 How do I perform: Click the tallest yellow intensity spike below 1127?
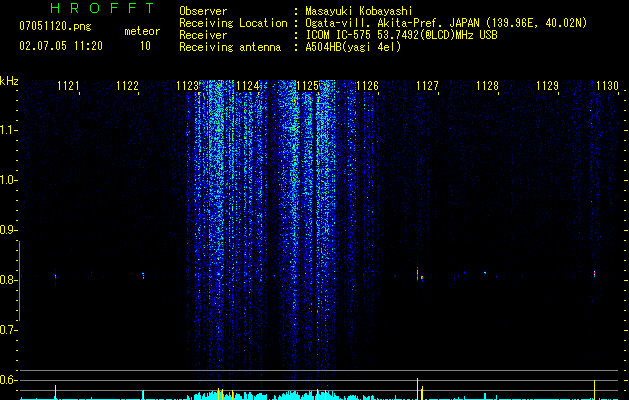coord(417,388)
